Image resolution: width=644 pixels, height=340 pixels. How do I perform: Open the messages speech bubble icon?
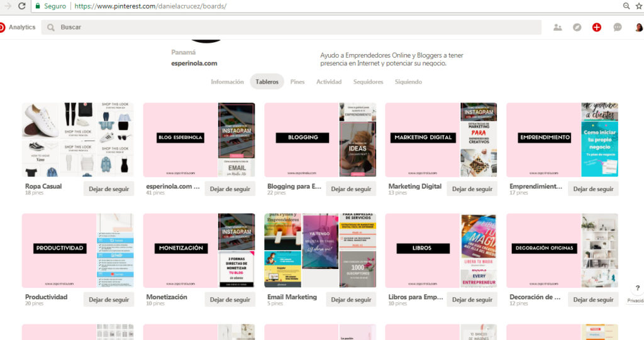618,28
